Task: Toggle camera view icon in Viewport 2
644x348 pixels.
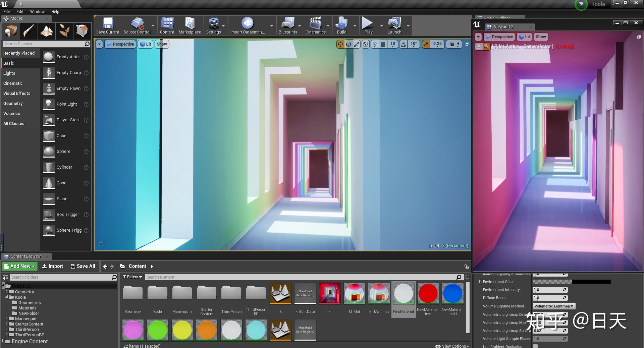Action: [x=486, y=47]
